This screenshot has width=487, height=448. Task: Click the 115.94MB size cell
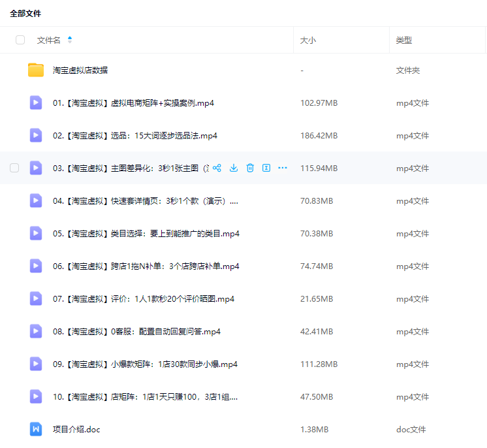319,168
